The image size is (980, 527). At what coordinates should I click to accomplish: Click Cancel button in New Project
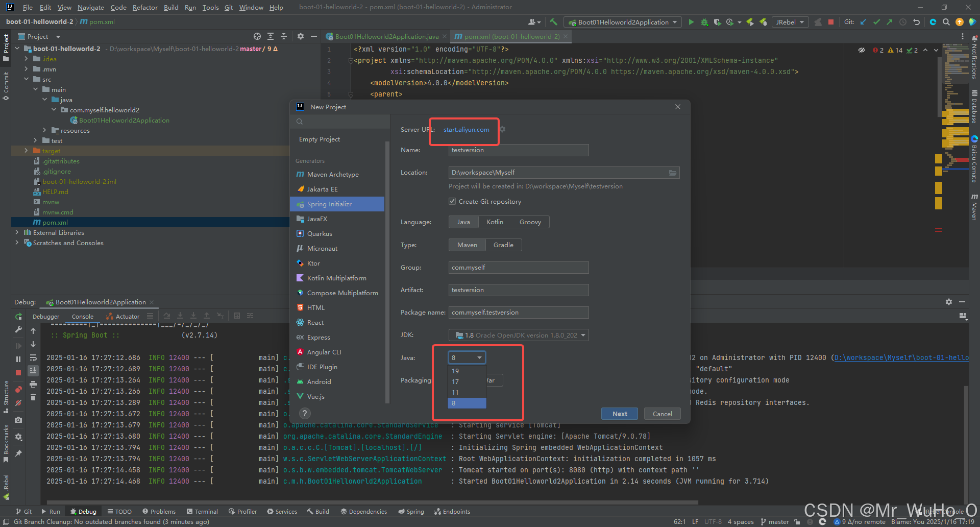[x=662, y=414]
